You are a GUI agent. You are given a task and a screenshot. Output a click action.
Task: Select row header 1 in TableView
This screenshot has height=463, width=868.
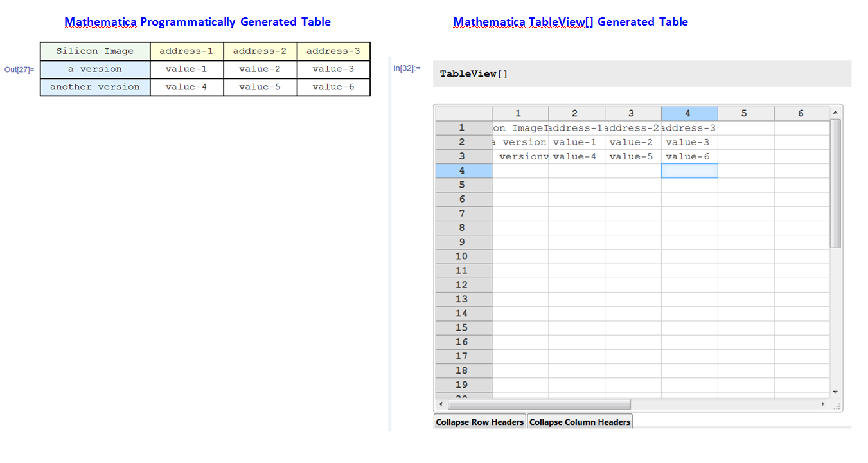pyautogui.click(x=464, y=128)
